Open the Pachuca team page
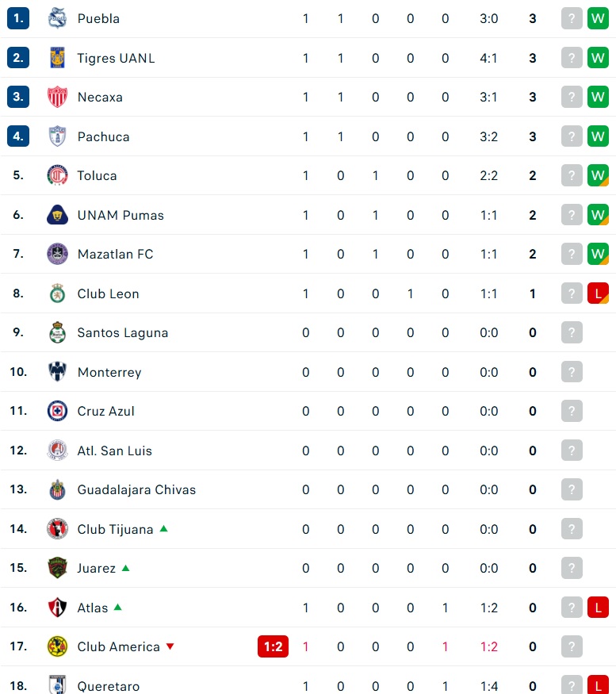Viewport: 616px width, 694px height. tap(104, 136)
